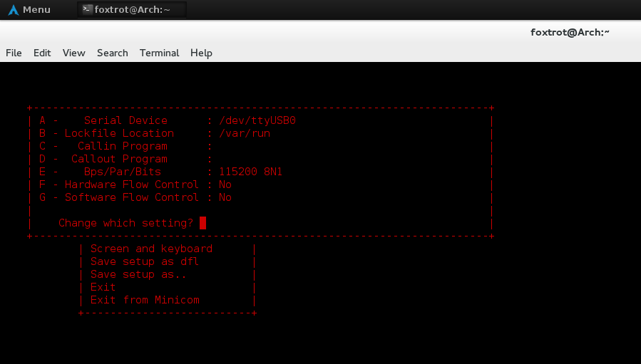Click the Serial Device setting line

168,120
